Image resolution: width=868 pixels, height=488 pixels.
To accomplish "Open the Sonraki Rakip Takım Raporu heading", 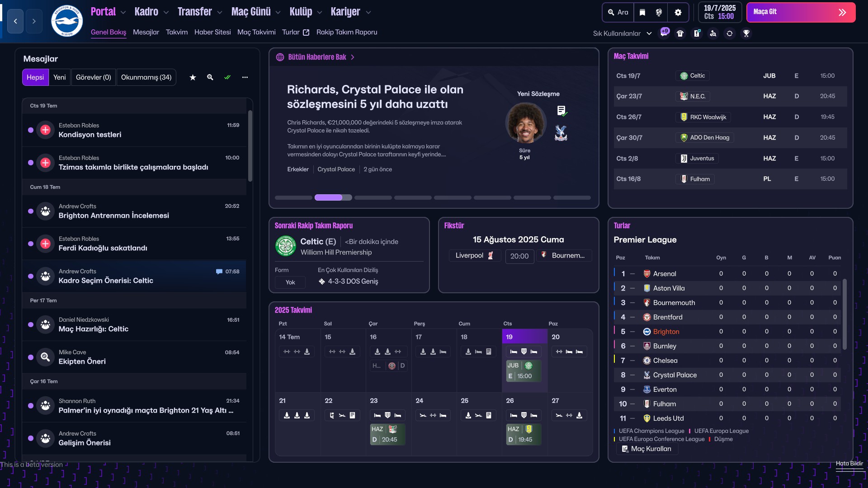I will point(314,225).
